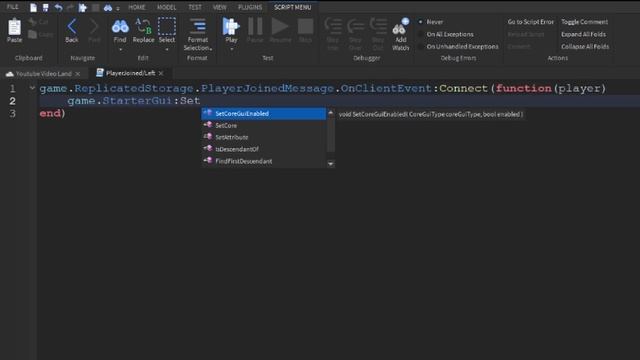Click the Replace tool icon
The height and width of the screenshot is (360, 640).
coord(143,27)
